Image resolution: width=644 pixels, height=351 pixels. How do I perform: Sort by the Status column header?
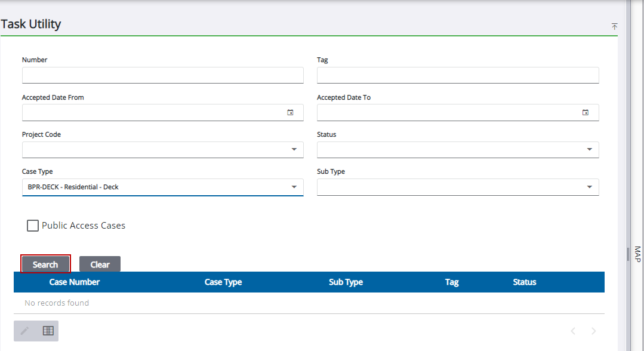(x=524, y=282)
